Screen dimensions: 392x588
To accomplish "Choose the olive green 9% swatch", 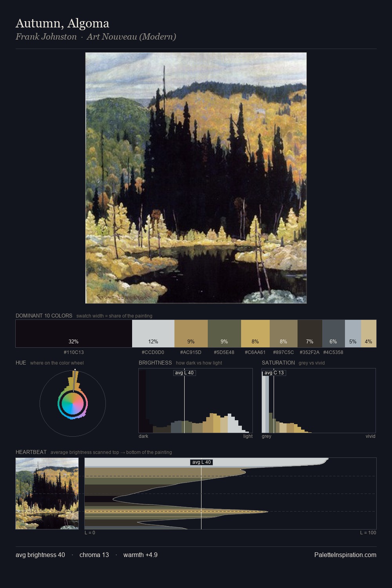I will point(224,334).
